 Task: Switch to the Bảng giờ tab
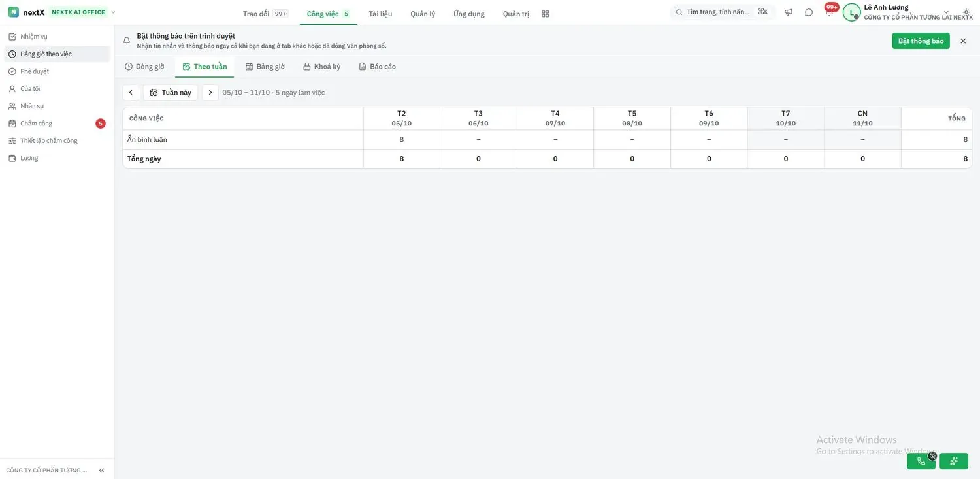(x=265, y=67)
